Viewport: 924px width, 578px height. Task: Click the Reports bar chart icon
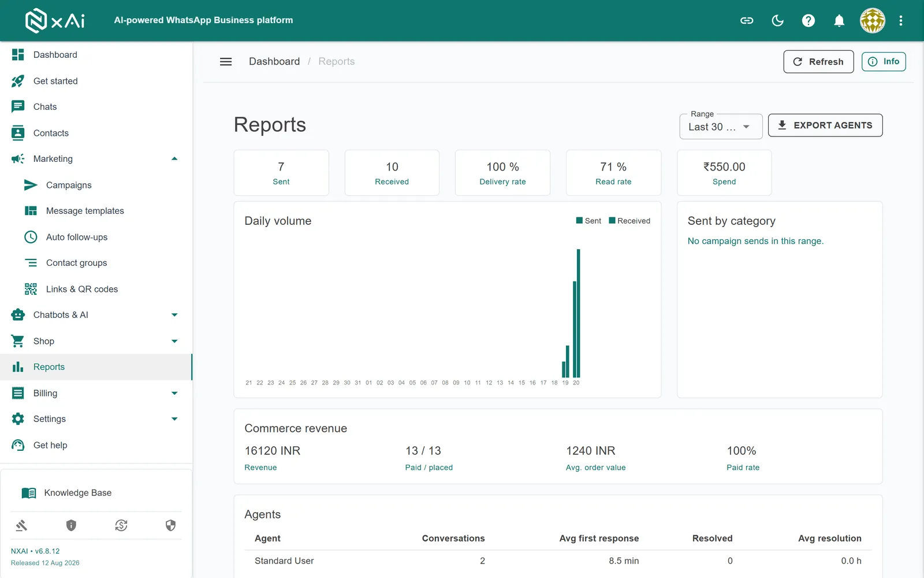[18, 367]
